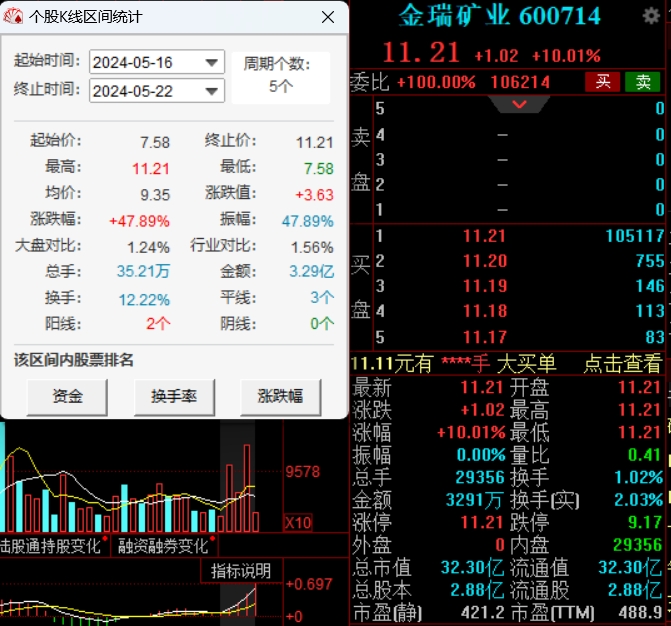The image size is (671, 626).
Task: Click the app logo icon in dialog title
Action: pyautogui.click(x=13, y=17)
